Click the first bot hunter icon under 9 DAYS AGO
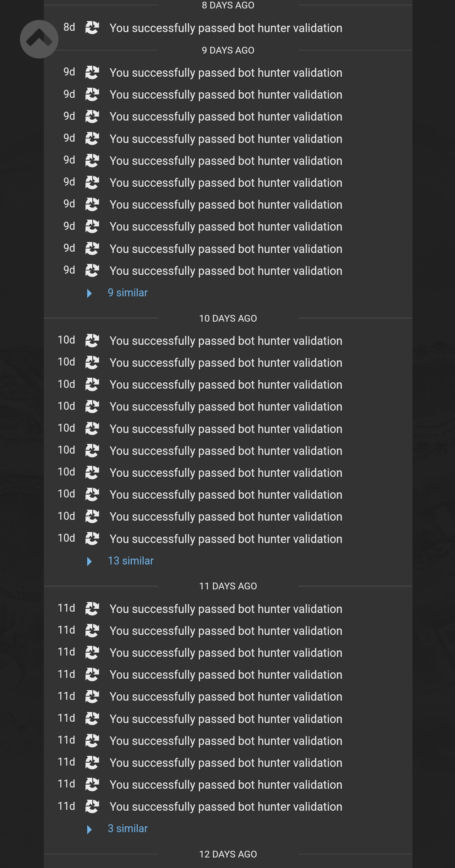 coord(92,73)
